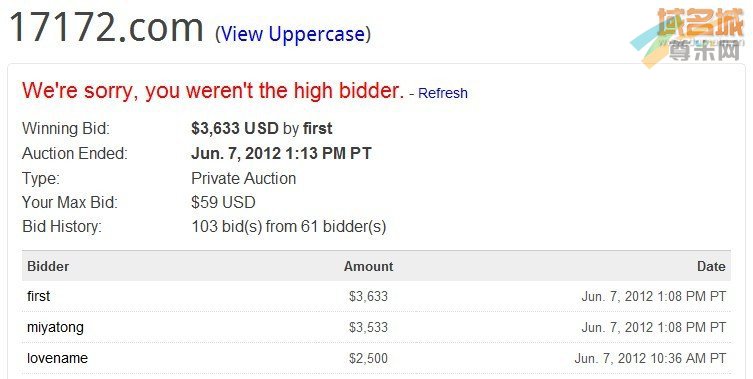Viewport: 753px width, 379px height.
Task: Click the winner name first after Winning Bid
Action: (317, 128)
